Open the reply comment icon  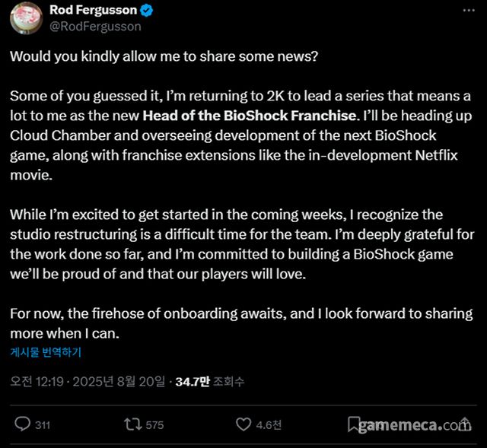coord(23,424)
